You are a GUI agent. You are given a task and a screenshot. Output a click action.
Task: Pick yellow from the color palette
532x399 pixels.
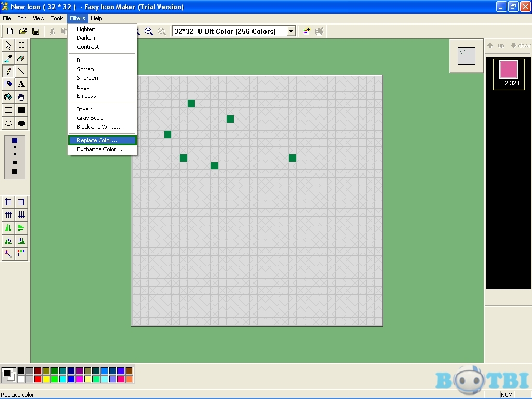tap(46, 379)
